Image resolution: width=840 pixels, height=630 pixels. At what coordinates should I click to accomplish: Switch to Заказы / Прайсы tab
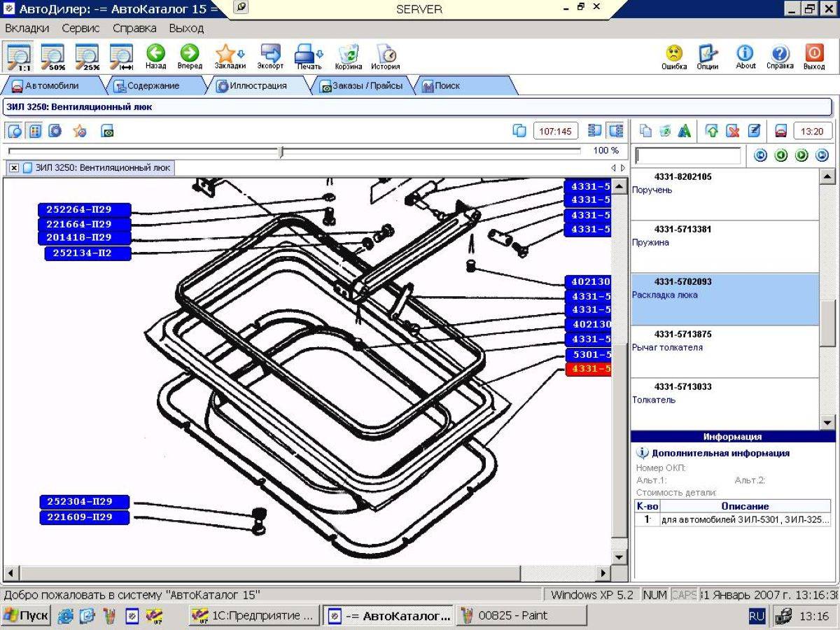pyautogui.click(x=361, y=86)
